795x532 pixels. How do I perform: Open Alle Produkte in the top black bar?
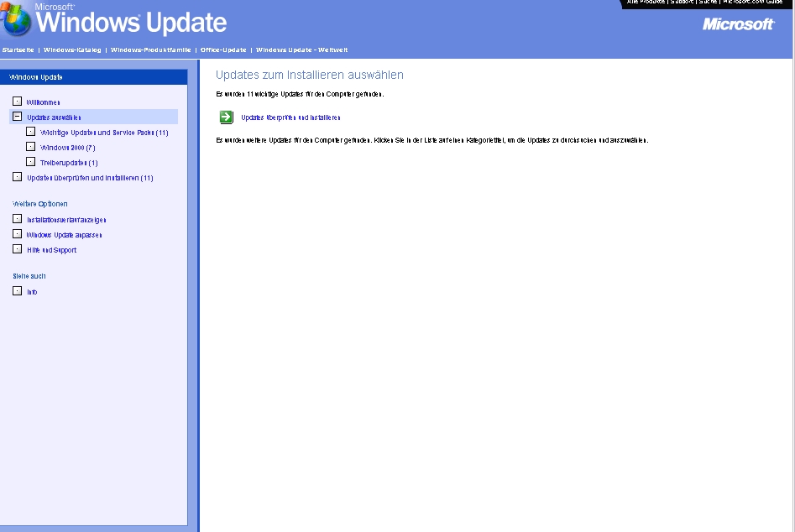point(646,2)
